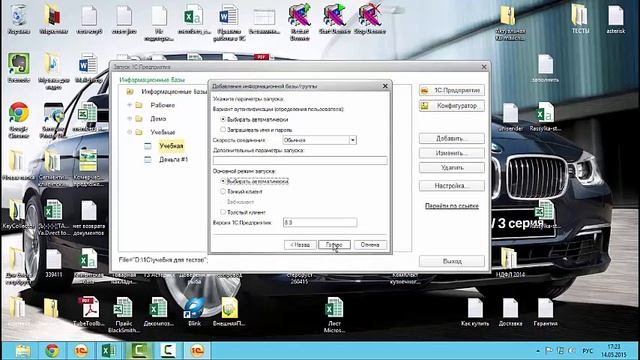Click Готово to finish adding the infobase
640x360 pixels.
click(x=334, y=245)
